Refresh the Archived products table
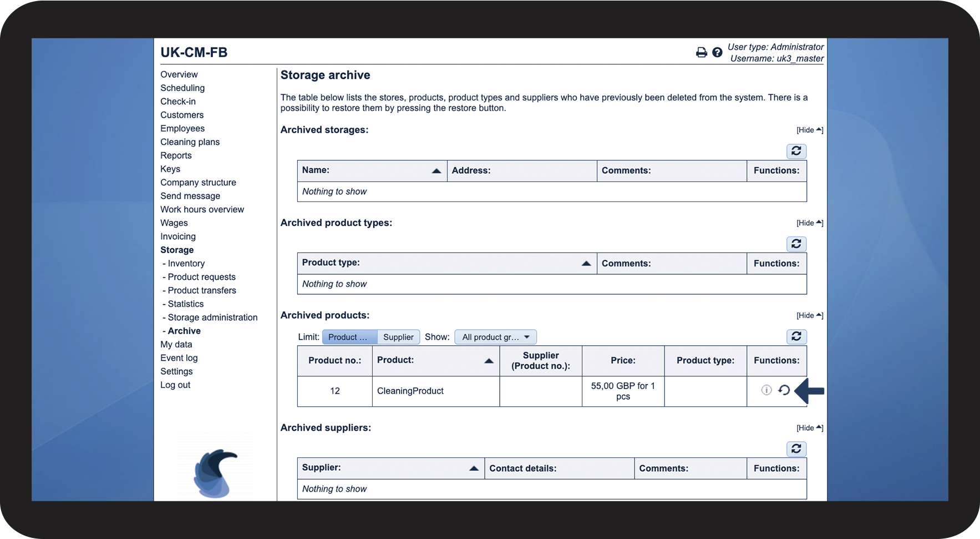This screenshot has height=539, width=980. (796, 336)
